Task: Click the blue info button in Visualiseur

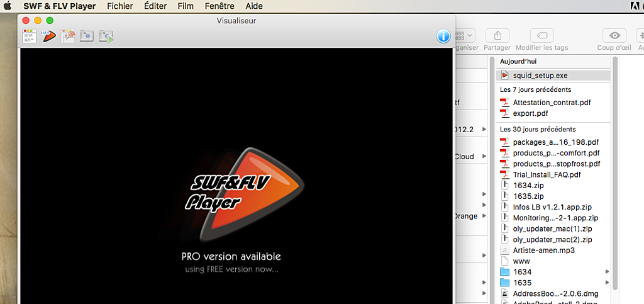Action: (x=443, y=37)
